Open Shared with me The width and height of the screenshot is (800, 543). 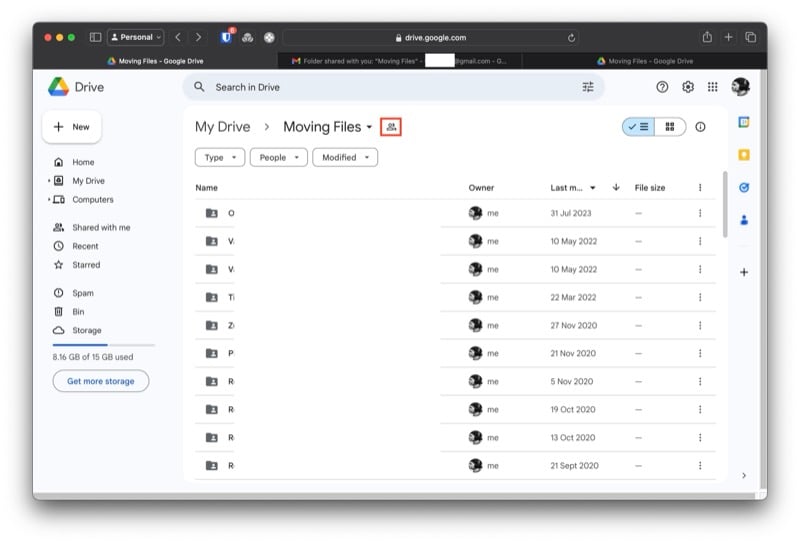(x=101, y=228)
